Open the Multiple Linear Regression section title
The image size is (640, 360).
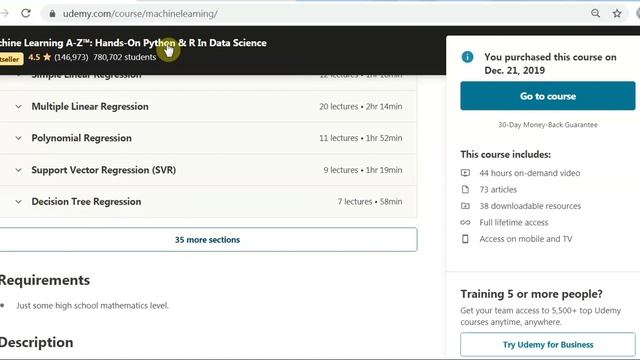pyautogui.click(x=90, y=107)
